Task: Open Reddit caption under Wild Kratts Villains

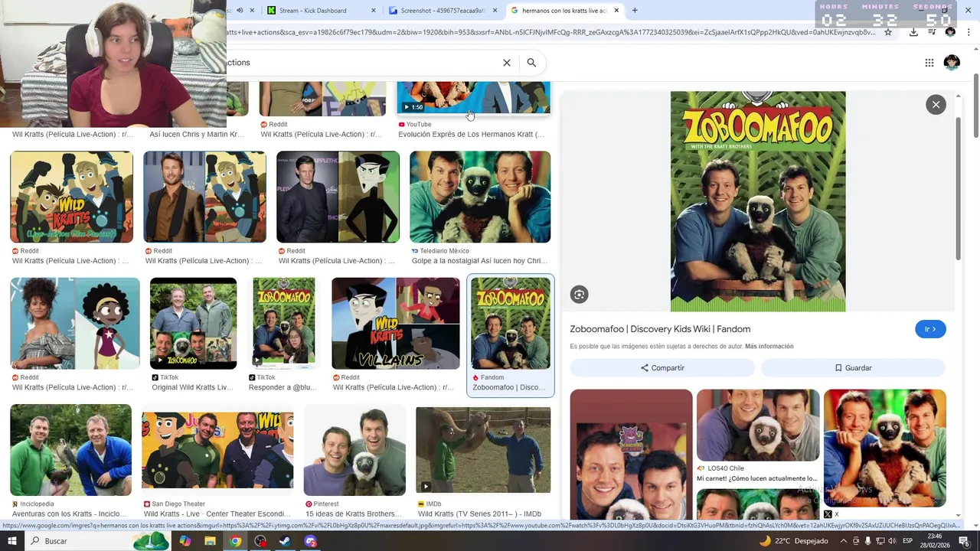Action: point(394,387)
